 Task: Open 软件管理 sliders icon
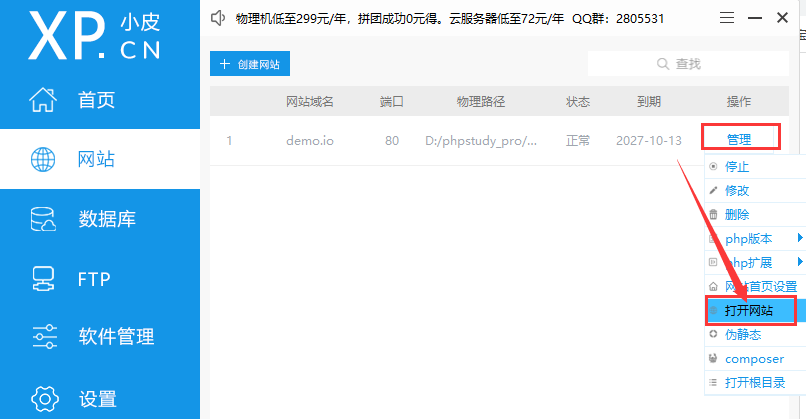(x=43, y=336)
